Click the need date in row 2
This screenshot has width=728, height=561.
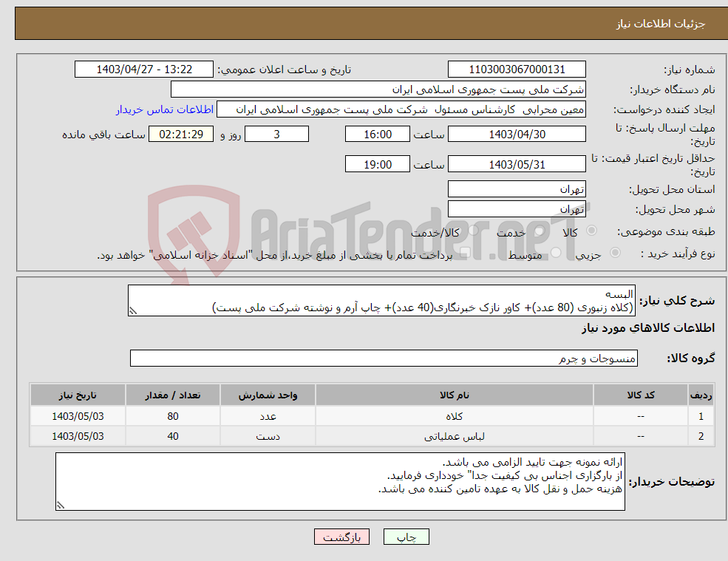(x=78, y=436)
